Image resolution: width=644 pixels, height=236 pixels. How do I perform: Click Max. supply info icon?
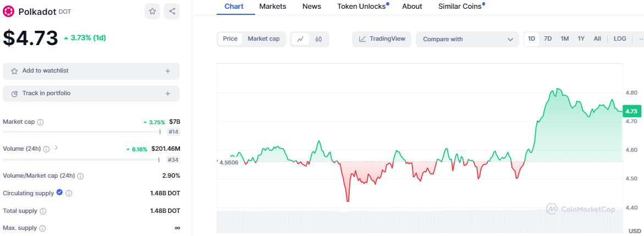(42, 228)
